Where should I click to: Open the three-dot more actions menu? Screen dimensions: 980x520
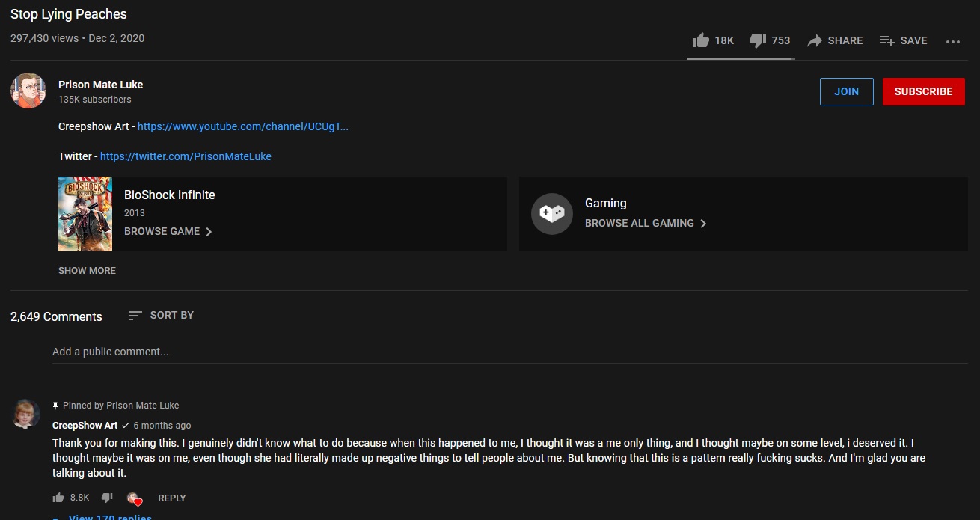953,41
